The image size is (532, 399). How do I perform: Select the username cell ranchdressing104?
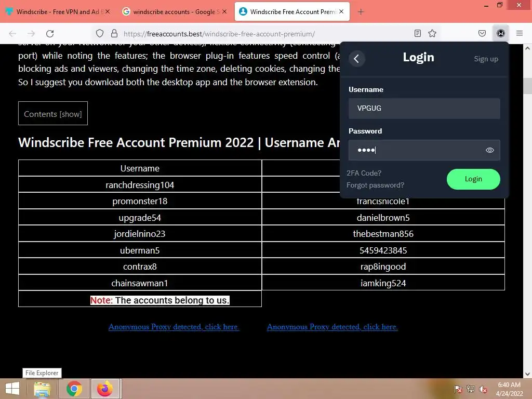(140, 185)
